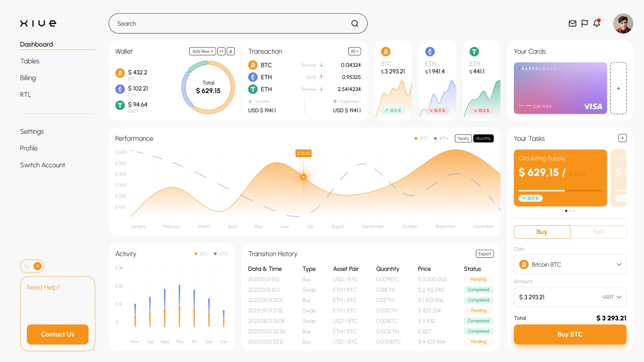Open Settings in sidebar
The height and width of the screenshot is (362, 644).
(32, 132)
